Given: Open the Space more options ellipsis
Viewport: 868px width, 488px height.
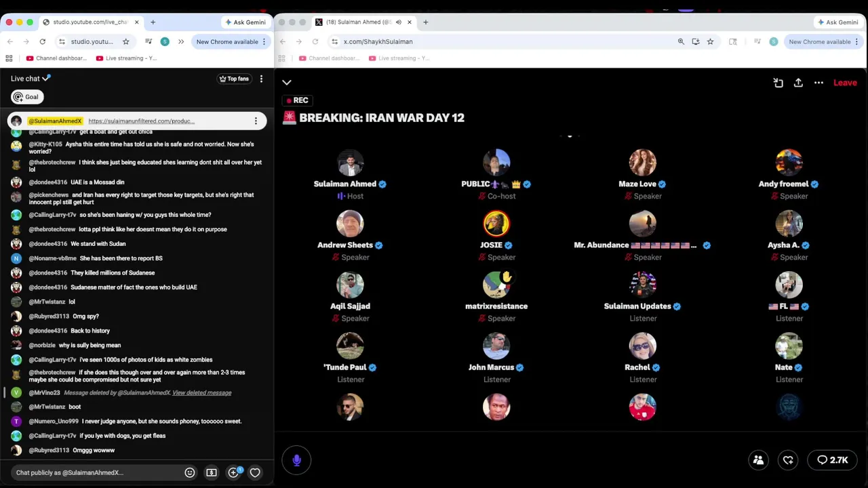Looking at the screenshot, I should click(818, 83).
